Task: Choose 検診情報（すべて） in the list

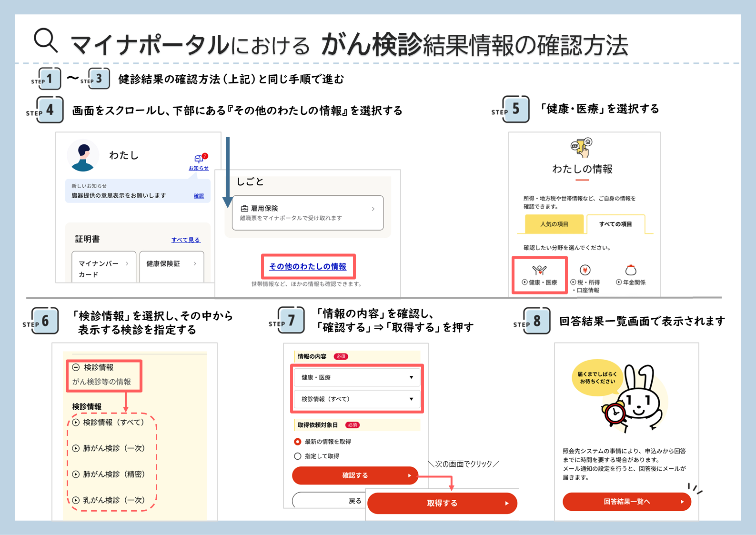Action: point(108,423)
